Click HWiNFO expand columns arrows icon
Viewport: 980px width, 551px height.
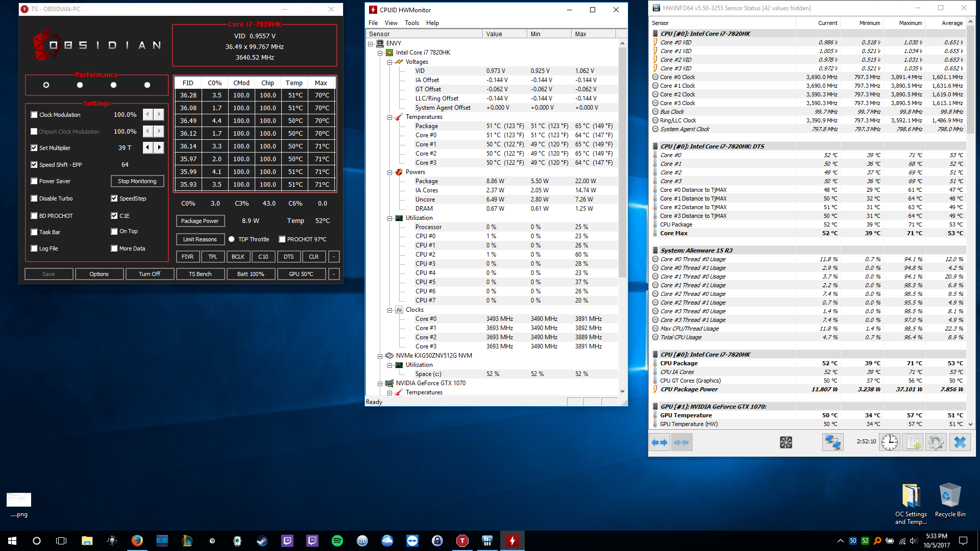pos(659,442)
